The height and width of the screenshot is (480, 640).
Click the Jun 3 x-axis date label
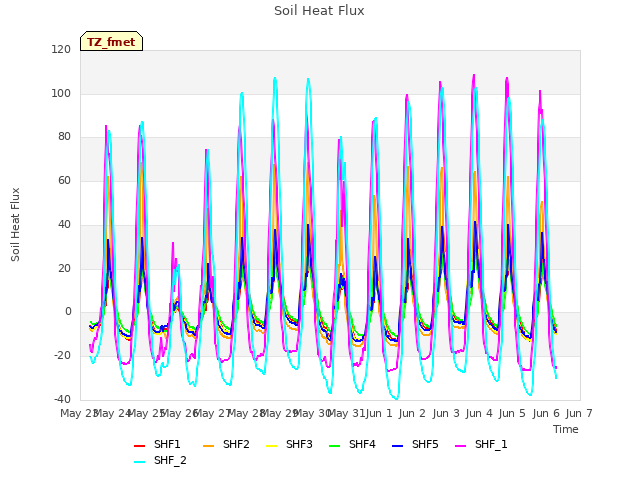coord(446,413)
